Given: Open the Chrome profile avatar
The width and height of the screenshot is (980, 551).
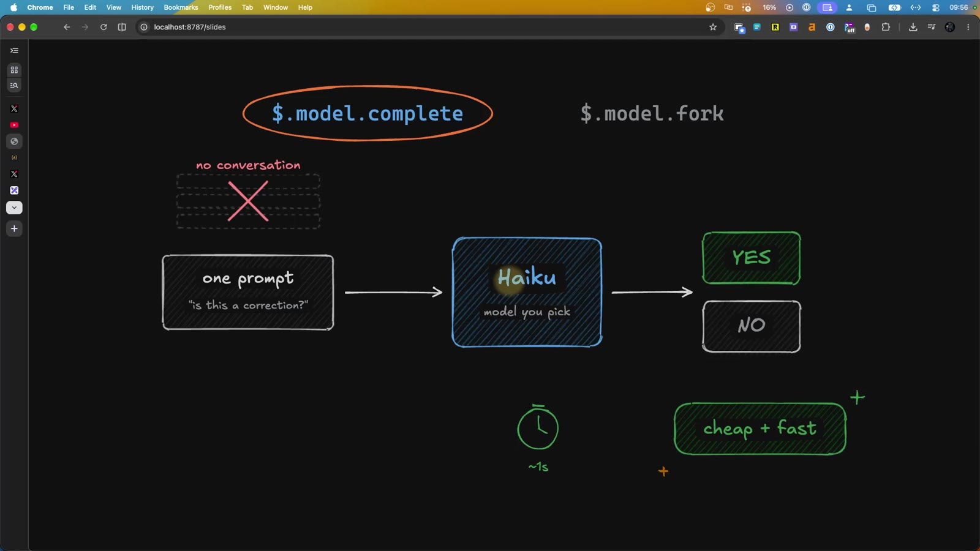Looking at the screenshot, I should 950,27.
